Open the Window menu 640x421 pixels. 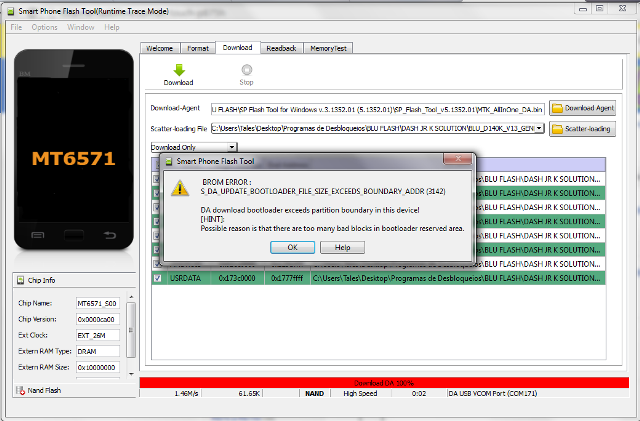(x=80, y=27)
